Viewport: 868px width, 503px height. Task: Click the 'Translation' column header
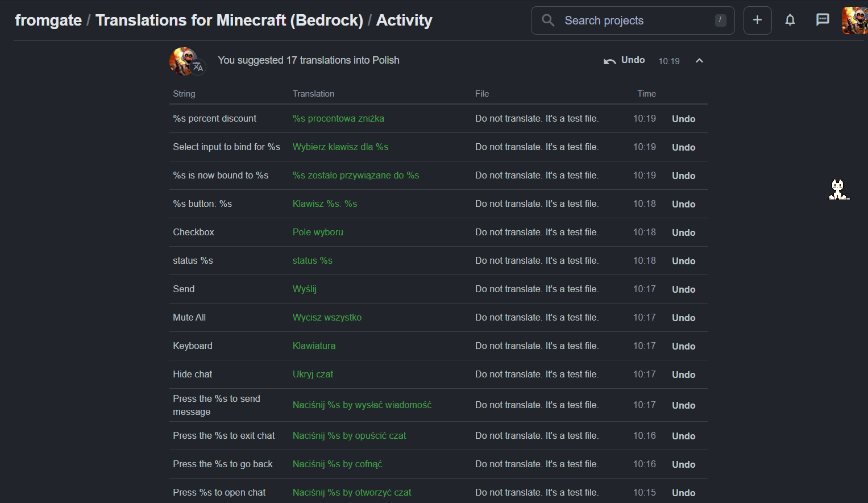(x=313, y=94)
